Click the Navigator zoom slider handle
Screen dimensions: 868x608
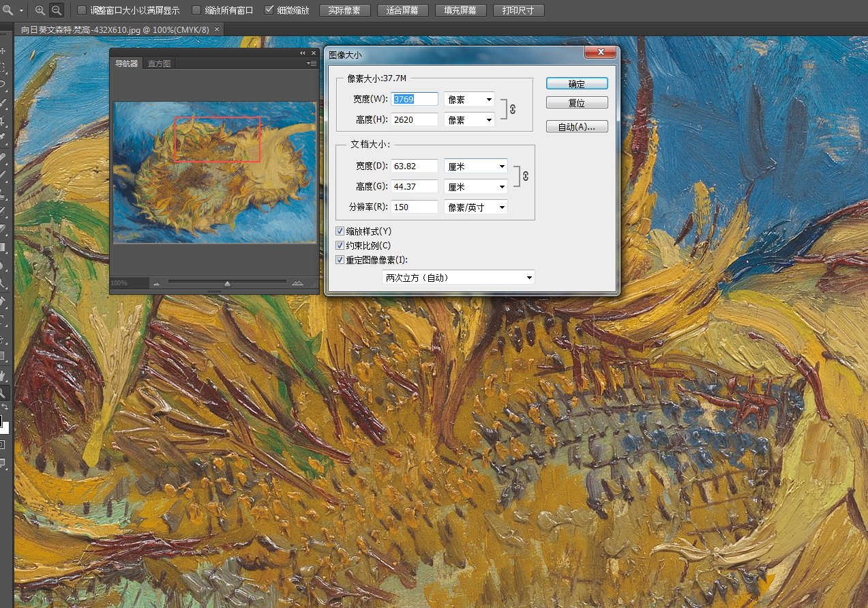pos(227,283)
